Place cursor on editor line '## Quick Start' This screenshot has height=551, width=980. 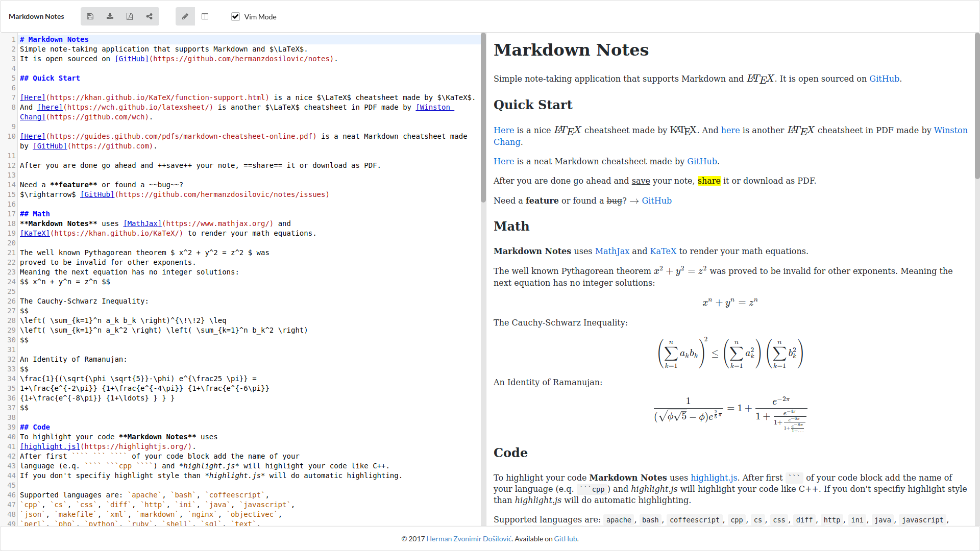50,78
